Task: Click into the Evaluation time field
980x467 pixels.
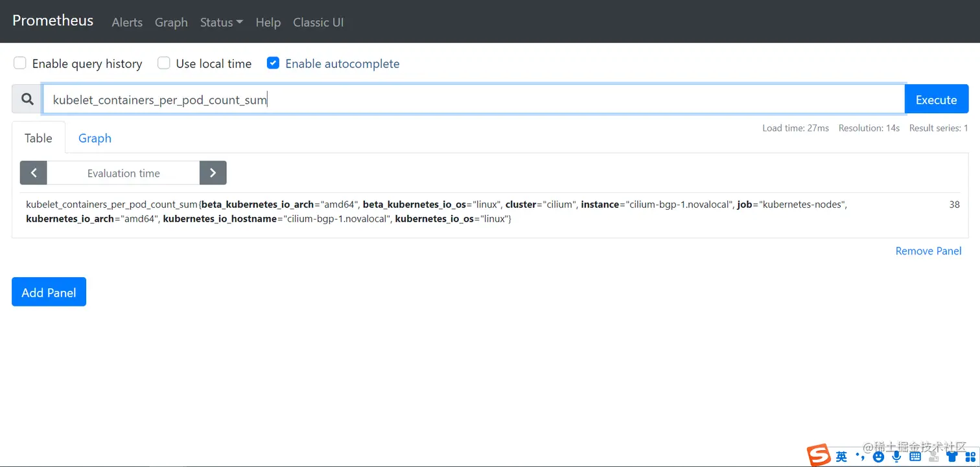Action: pyautogui.click(x=123, y=173)
